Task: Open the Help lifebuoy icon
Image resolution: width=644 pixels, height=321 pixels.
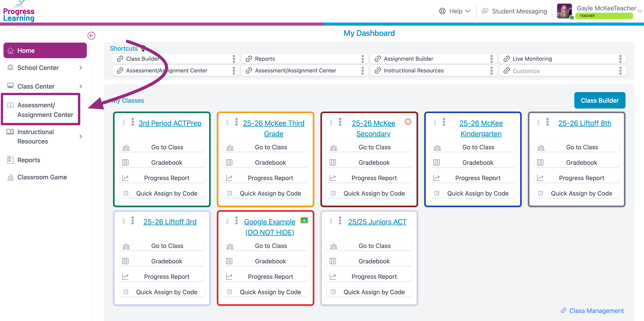Action: (x=442, y=11)
